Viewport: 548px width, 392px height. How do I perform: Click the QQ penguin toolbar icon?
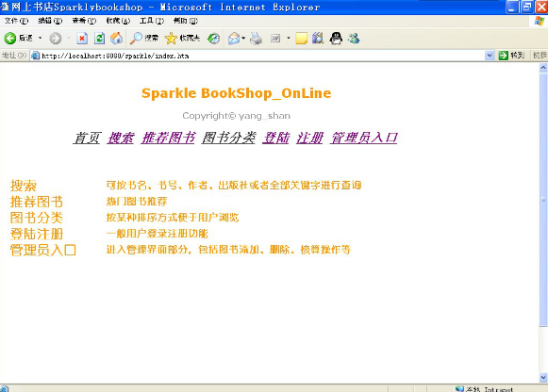click(x=336, y=38)
